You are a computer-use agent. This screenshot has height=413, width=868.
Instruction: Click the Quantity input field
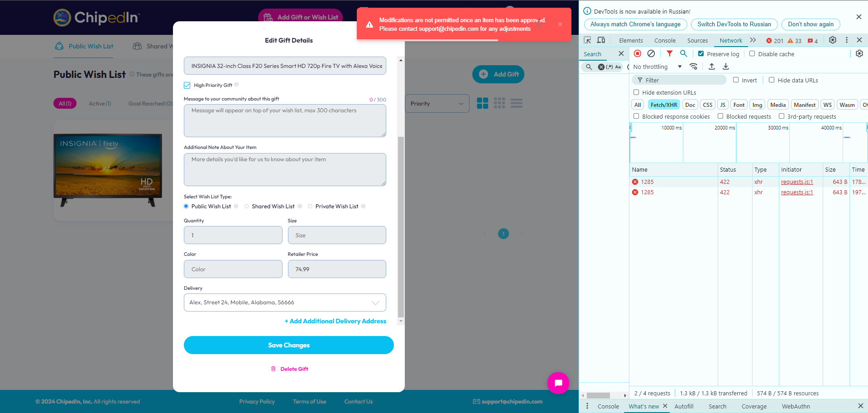click(x=233, y=235)
